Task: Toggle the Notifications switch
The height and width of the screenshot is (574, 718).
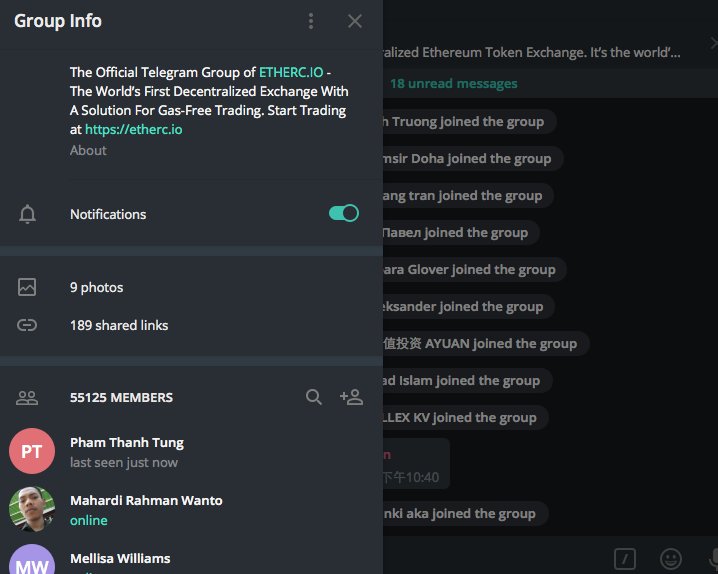Action: (344, 213)
